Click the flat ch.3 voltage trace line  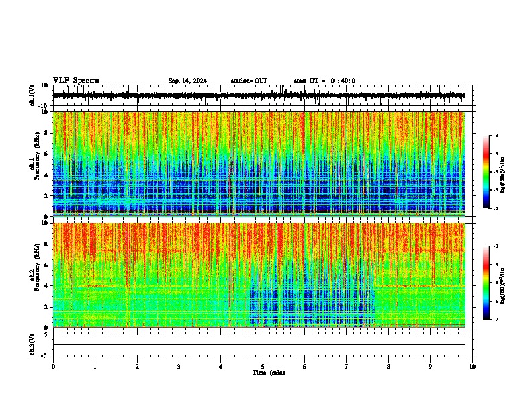click(x=259, y=345)
